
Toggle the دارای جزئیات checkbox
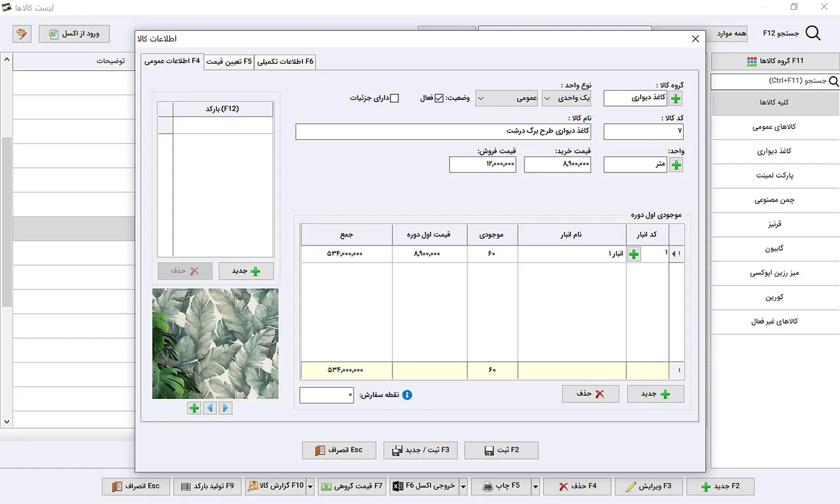(394, 98)
